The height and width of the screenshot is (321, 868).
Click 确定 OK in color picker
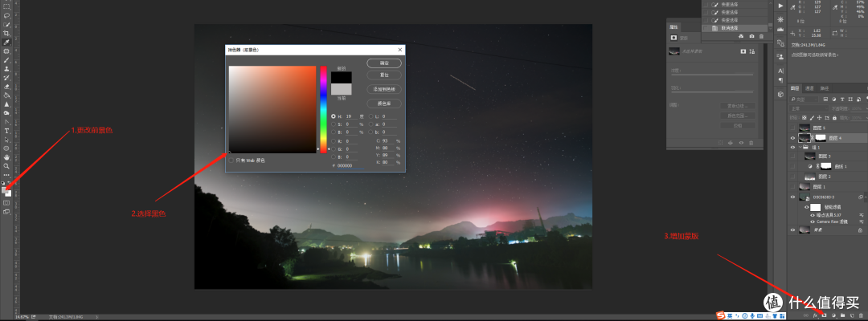(x=383, y=63)
